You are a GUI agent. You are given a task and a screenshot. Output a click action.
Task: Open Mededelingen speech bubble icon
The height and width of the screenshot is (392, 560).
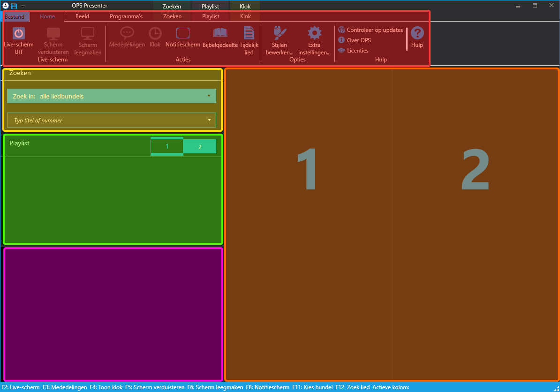(127, 33)
